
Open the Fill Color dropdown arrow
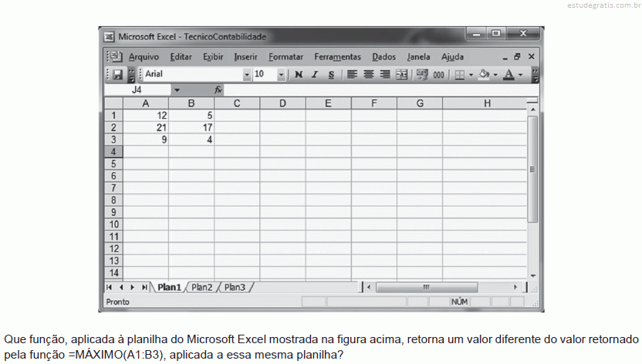coord(495,75)
